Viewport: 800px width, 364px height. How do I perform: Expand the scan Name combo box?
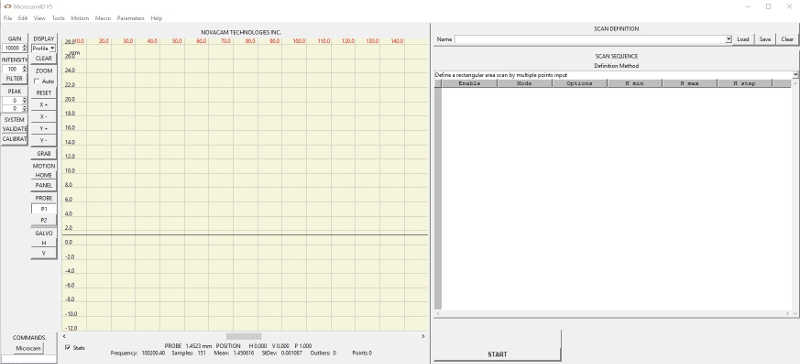pyautogui.click(x=728, y=39)
